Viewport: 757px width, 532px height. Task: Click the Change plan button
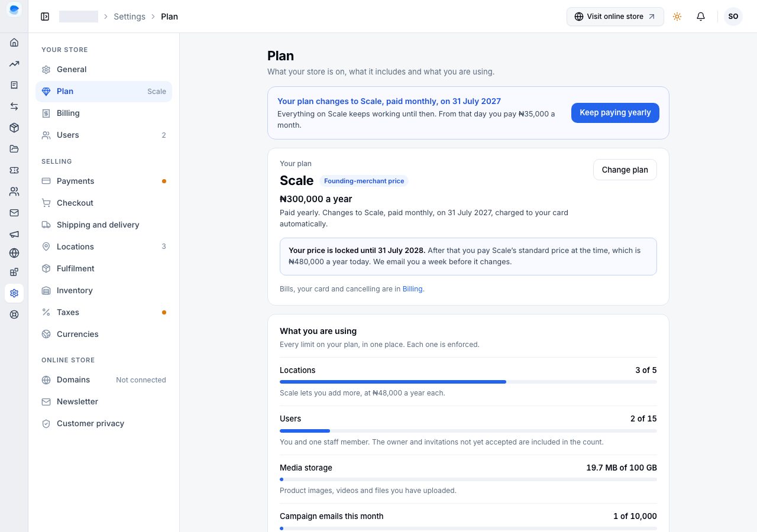tap(625, 170)
